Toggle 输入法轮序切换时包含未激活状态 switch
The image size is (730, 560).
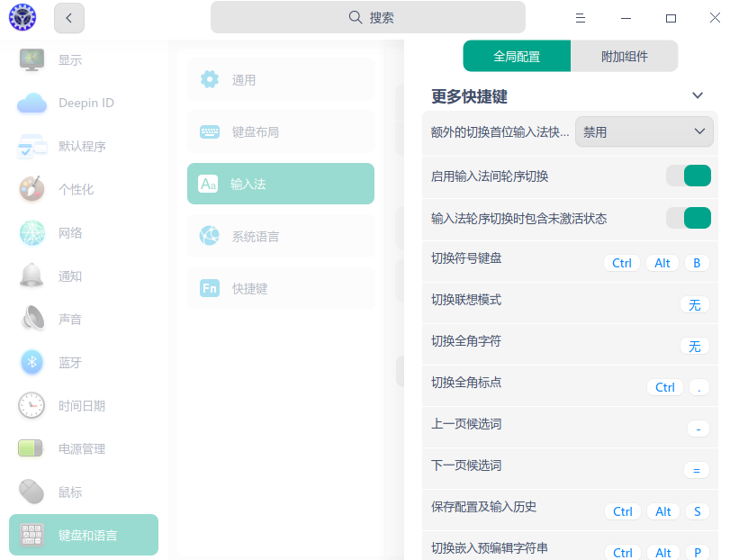tap(689, 218)
